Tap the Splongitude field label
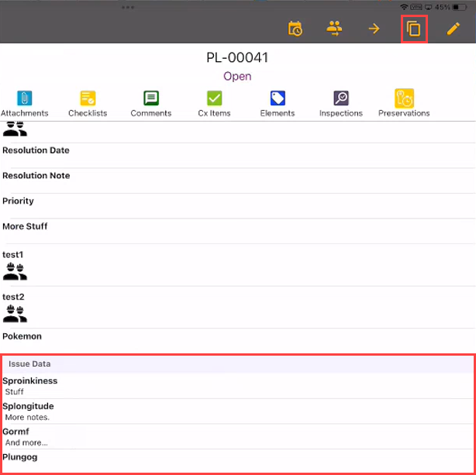This screenshot has height=475, width=476. (28, 406)
